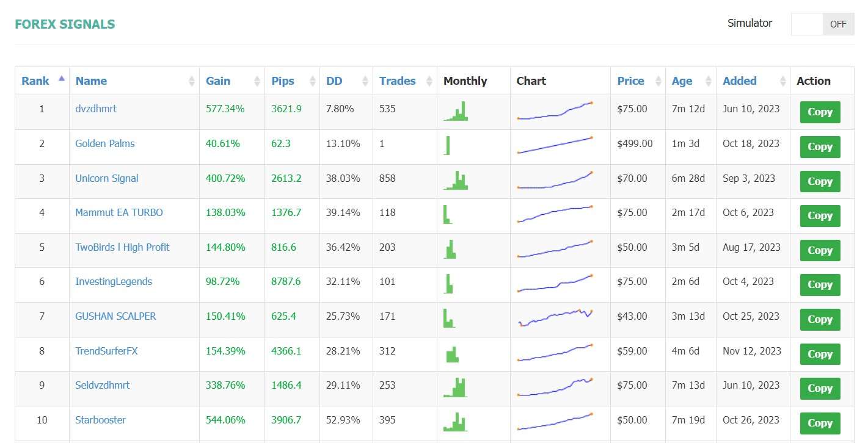The height and width of the screenshot is (443, 868).
Task: Open TrendSurferFX growth line chart
Action: click(555, 353)
